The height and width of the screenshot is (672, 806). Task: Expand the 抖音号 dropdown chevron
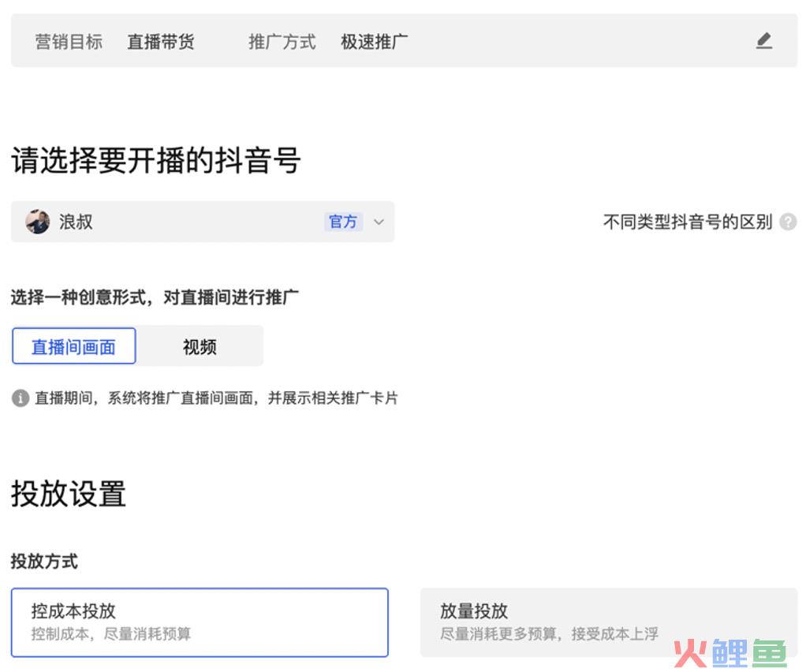tap(379, 222)
